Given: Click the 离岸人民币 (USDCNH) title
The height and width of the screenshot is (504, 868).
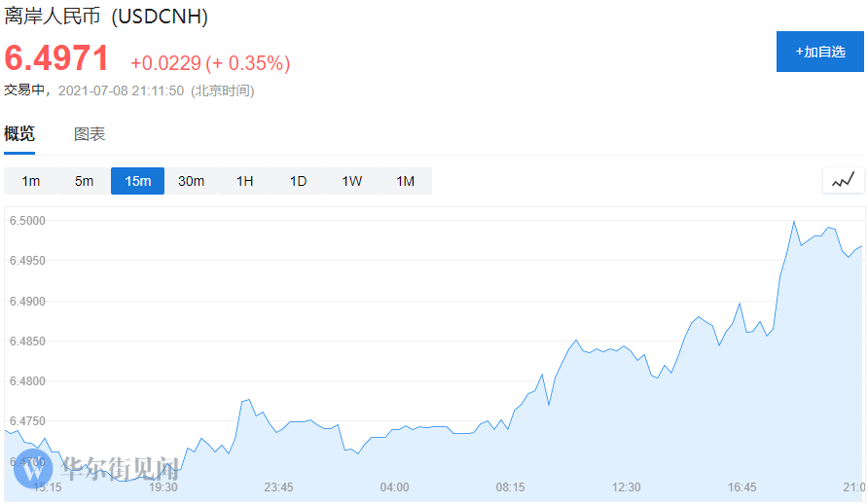Looking at the screenshot, I should coord(106,17).
